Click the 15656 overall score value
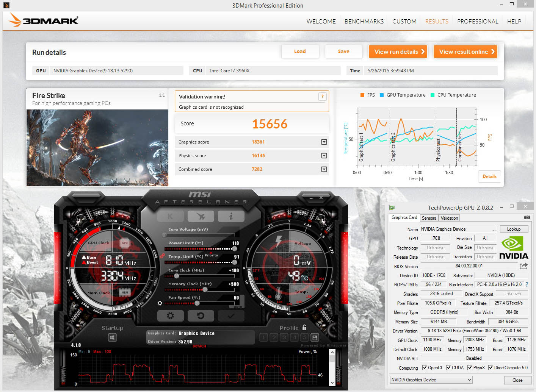Viewport: 536px width, 392px height. pyautogui.click(x=270, y=124)
